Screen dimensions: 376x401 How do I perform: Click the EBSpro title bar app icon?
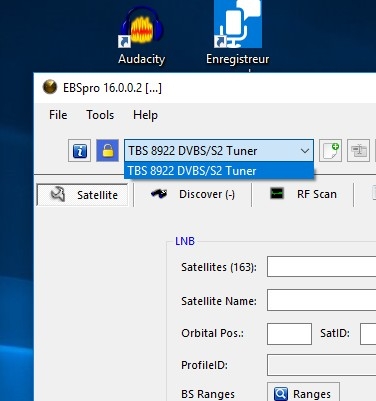[x=50, y=87]
